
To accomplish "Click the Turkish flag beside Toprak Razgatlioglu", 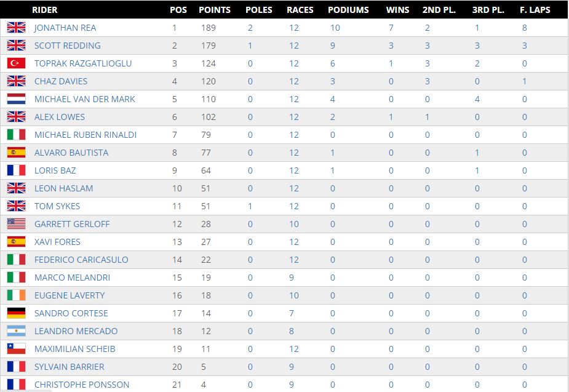I will (x=17, y=63).
